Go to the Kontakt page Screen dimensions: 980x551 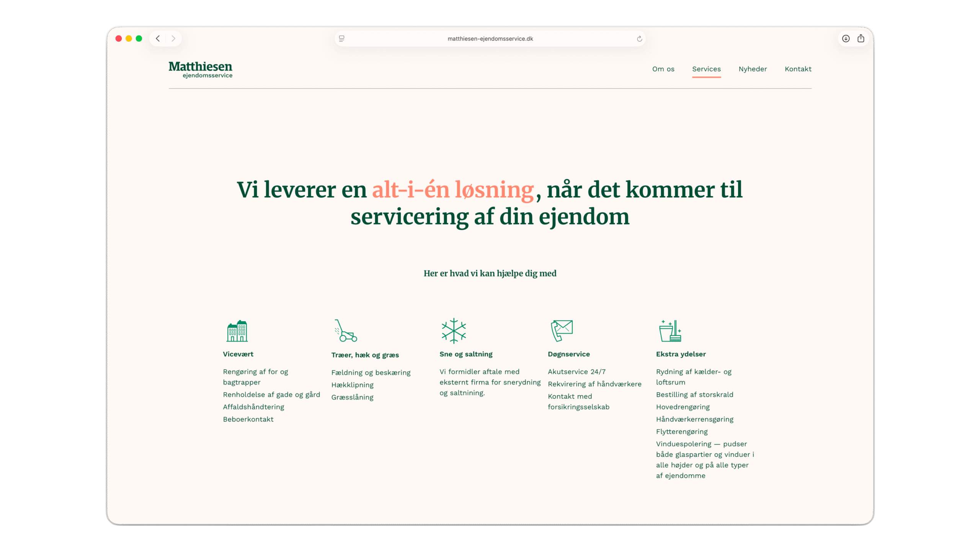tap(798, 69)
